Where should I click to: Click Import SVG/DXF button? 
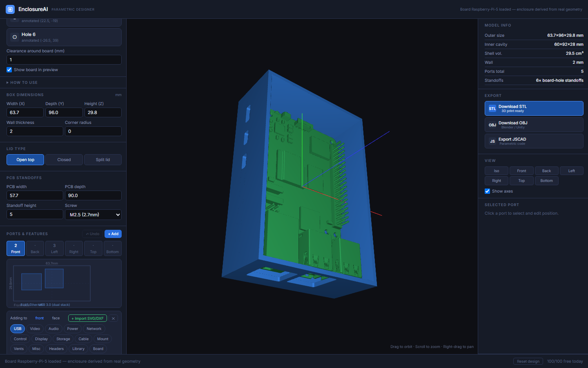tap(87, 318)
